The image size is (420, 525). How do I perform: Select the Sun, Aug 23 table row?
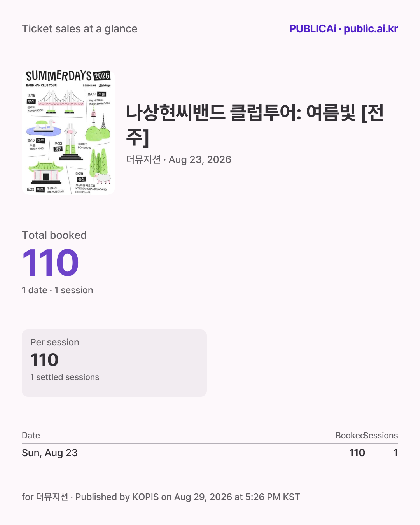click(x=210, y=453)
